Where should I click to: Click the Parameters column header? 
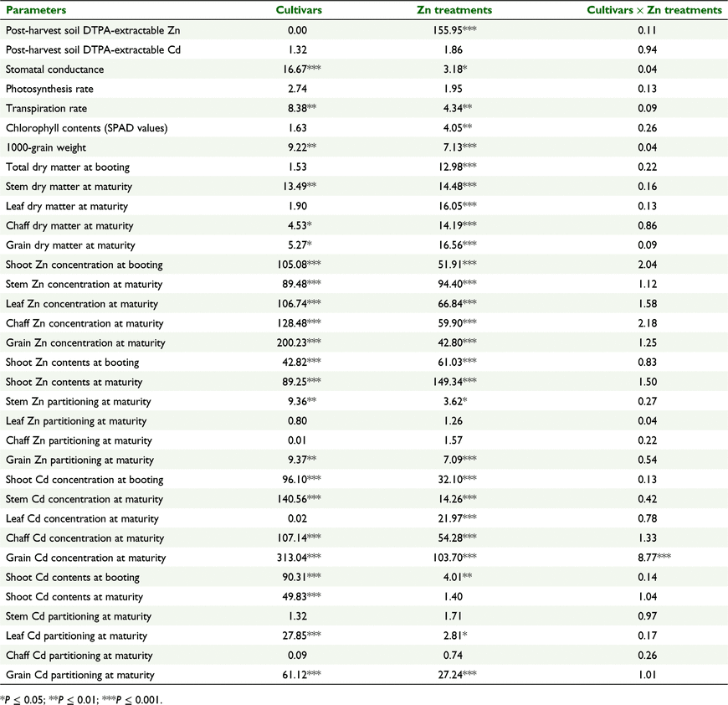coord(36,10)
